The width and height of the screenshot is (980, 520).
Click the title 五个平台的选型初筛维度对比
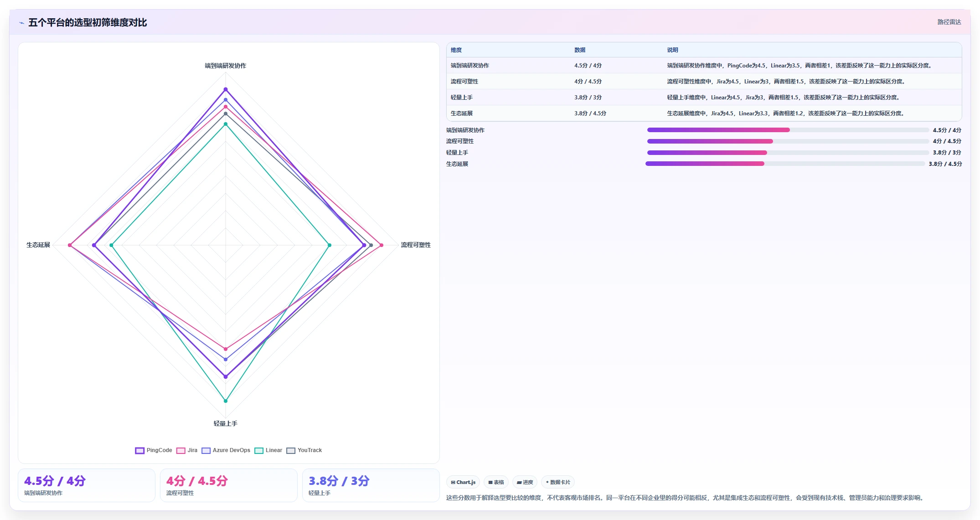click(88, 22)
